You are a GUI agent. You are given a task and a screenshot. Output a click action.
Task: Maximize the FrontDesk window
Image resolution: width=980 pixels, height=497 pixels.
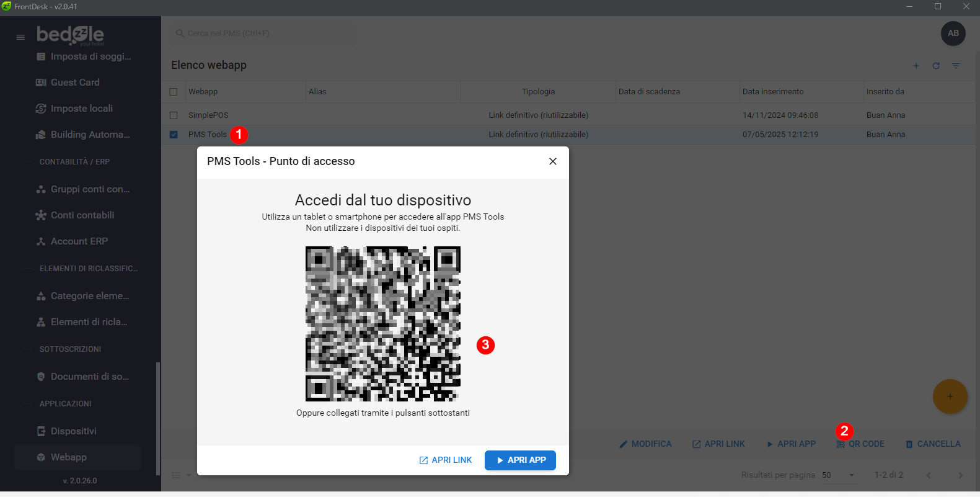938,7
